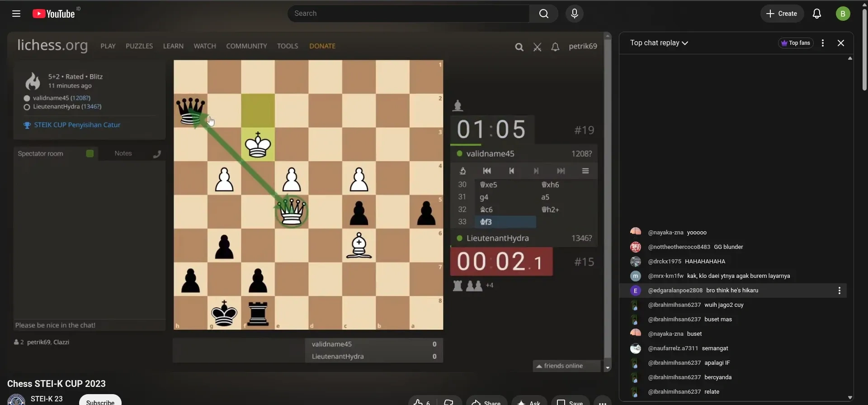Open the TOOLS menu on lichess
Screen dimensions: 868x405
click(288, 46)
